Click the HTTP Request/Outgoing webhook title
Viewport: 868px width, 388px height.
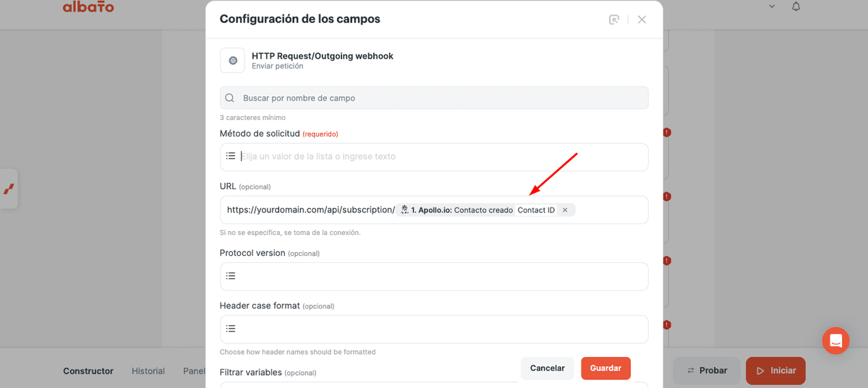pos(323,56)
